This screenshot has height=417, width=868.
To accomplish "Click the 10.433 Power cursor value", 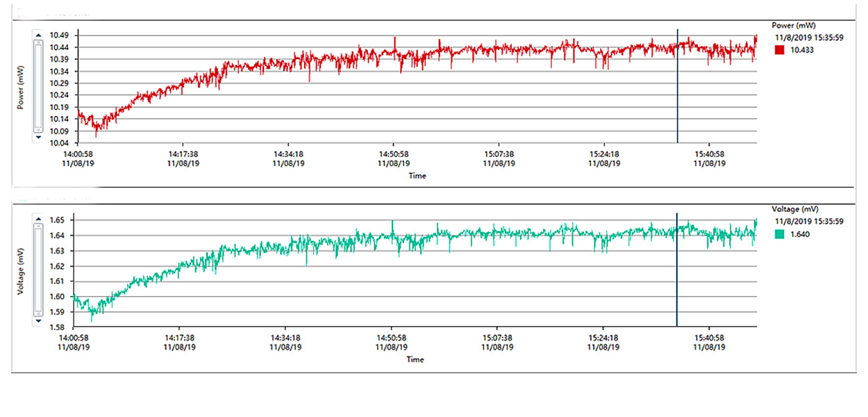I will click(x=801, y=50).
